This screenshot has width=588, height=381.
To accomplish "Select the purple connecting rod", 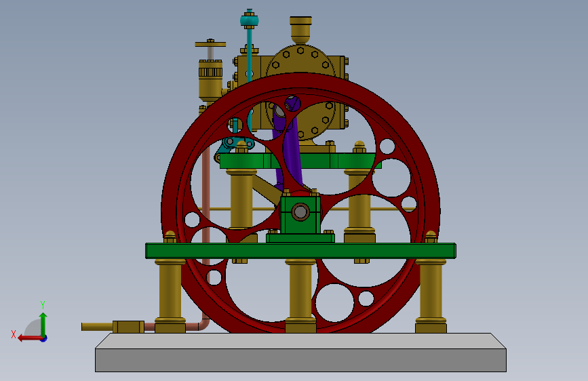I will tap(292, 150).
